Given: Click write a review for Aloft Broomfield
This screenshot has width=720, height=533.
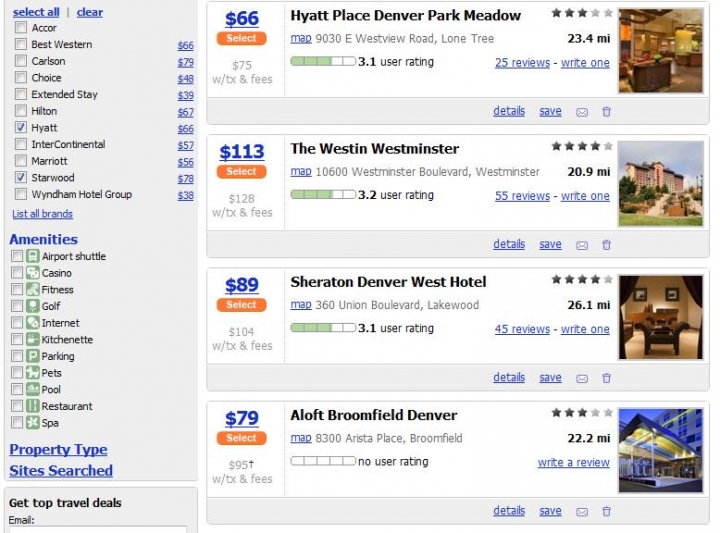Looking at the screenshot, I should 574,462.
